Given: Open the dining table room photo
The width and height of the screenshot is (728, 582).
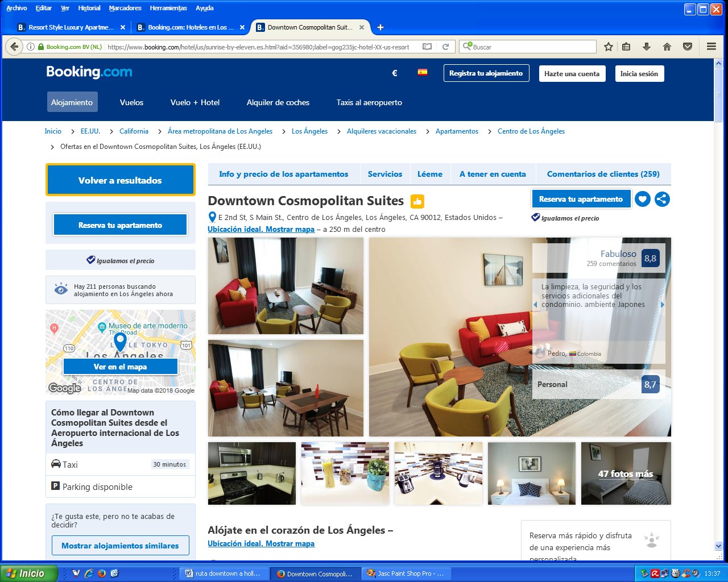Looking at the screenshot, I should 286,388.
